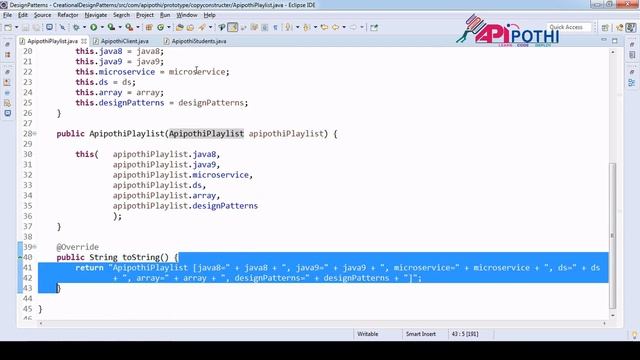Image resolution: width=640 pixels, height=360 pixels.
Task: Open the Navigate menu
Action: pyautogui.click(x=96, y=15)
